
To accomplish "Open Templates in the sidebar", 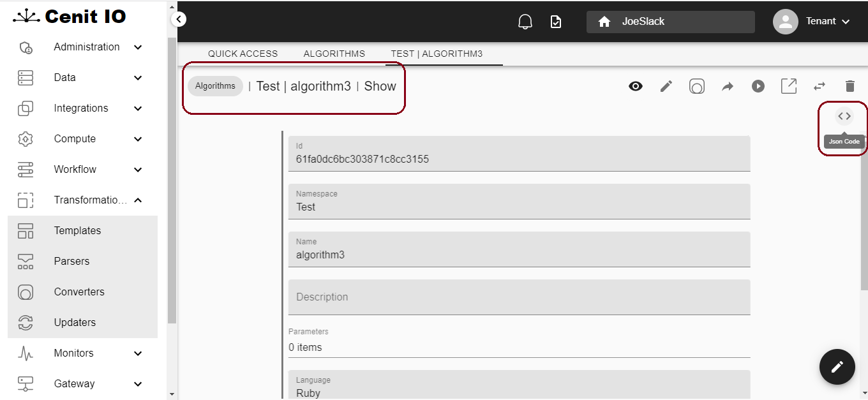I will pos(82,231).
